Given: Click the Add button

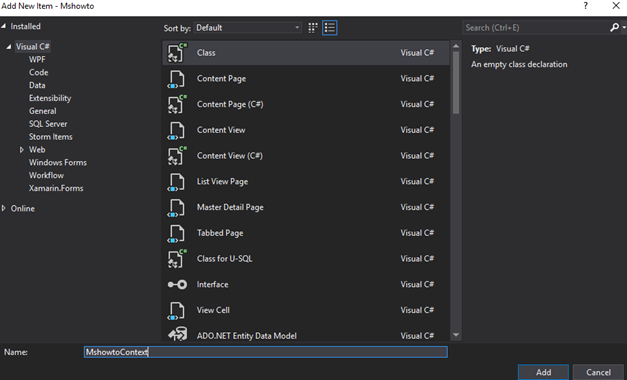Looking at the screenshot, I should pyautogui.click(x=543, y=372).
